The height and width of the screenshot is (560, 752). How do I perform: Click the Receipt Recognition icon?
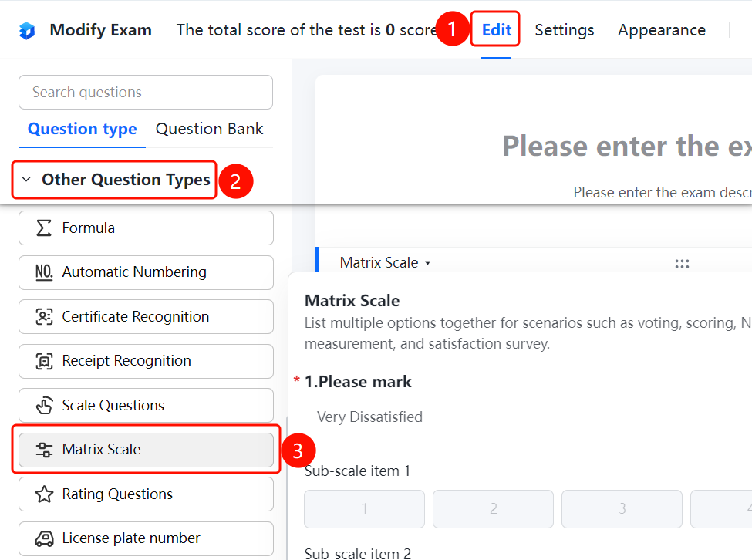click(44, 360)
